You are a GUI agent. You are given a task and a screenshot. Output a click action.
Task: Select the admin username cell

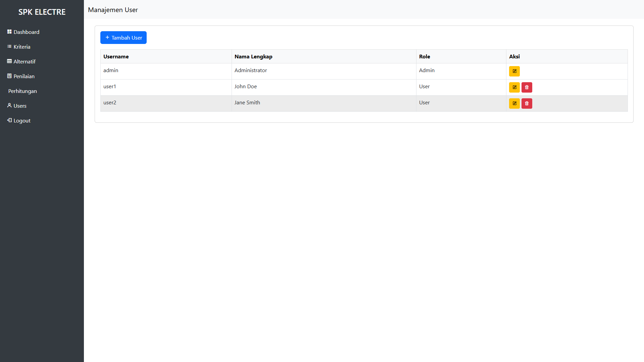(166, 71)
